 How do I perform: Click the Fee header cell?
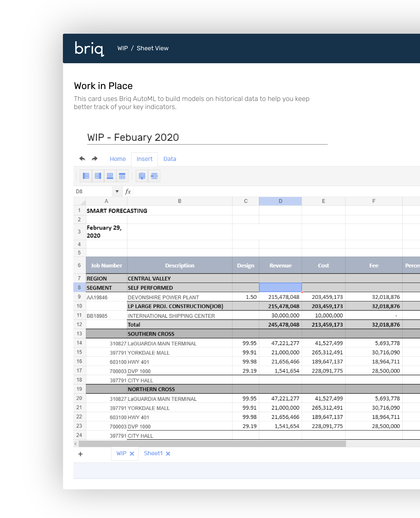[x=374, y=265]
